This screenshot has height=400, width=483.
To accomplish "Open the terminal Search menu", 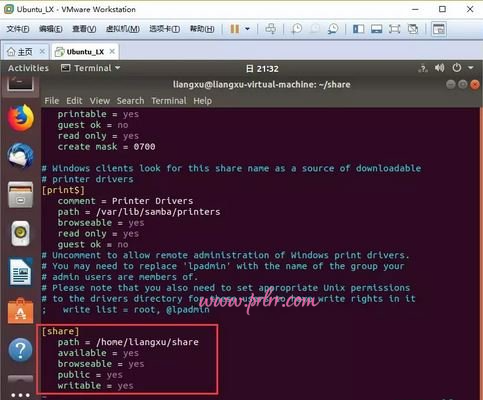I will click(130, 101).
